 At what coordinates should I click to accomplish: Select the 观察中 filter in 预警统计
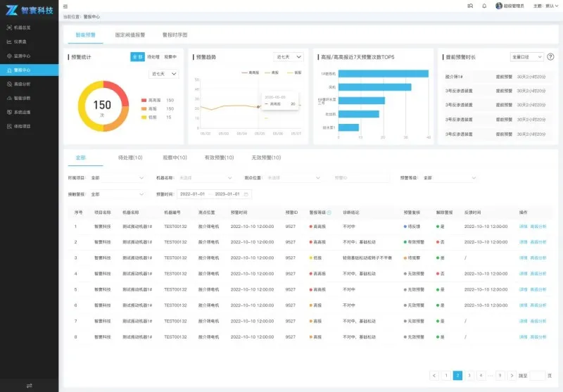click(170, 56)
